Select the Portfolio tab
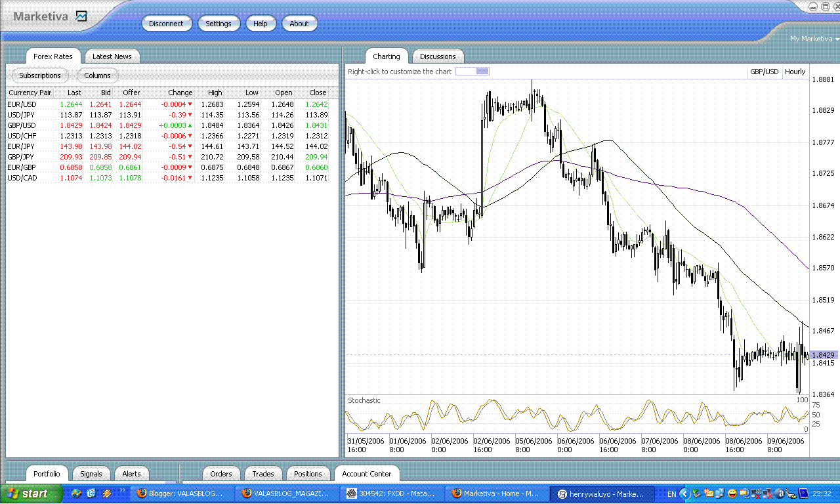The width and height of the screenshot is (840, 504). (47, 473)
